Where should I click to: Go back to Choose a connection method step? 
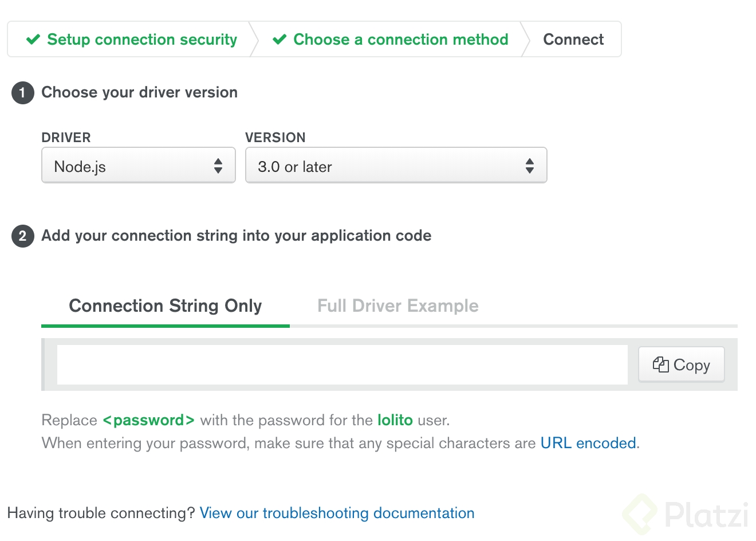pos(400,40)
